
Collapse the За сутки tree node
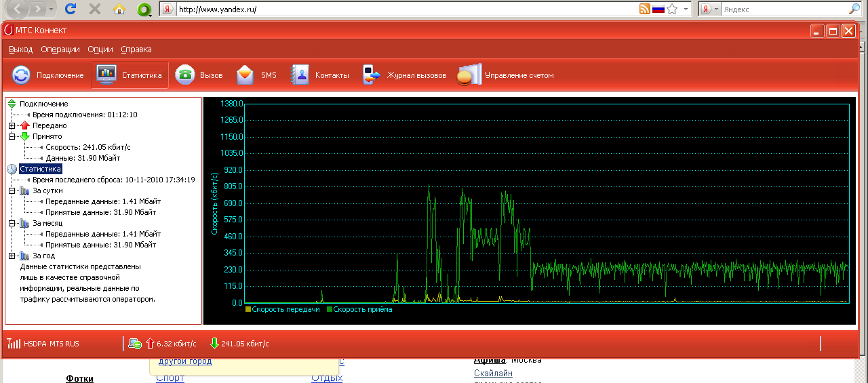point(12,190)
